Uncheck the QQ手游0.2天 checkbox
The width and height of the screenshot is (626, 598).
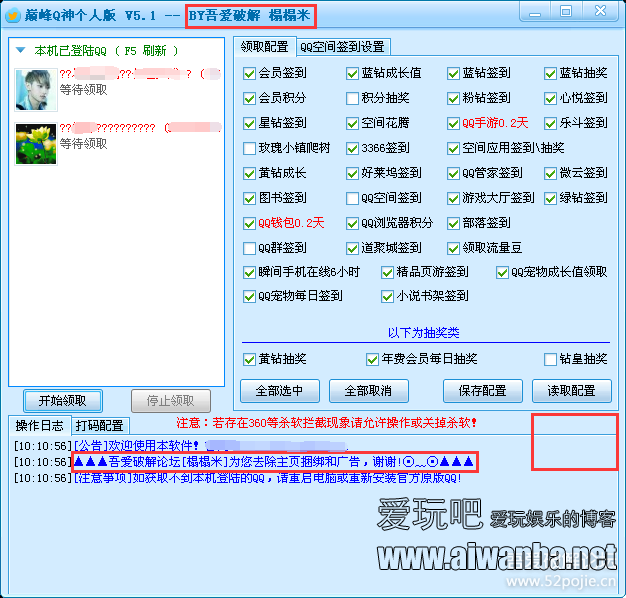(453, 123)
